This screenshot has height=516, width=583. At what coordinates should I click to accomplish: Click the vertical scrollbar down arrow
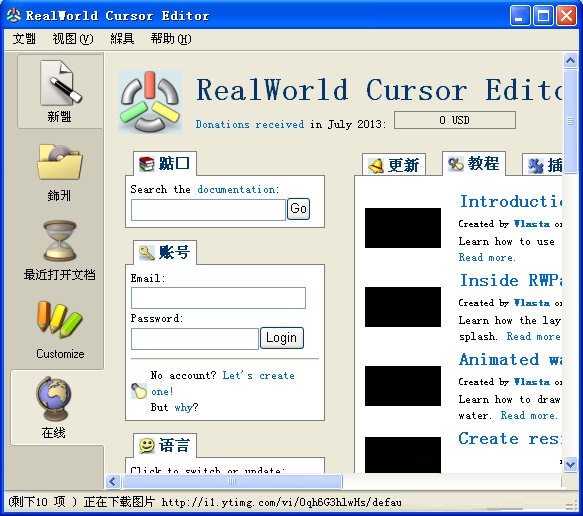(570, 464)
